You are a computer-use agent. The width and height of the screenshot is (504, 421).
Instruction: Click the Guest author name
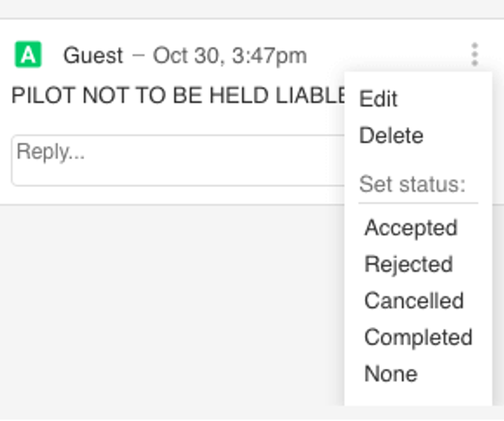[x=93, y=56]
